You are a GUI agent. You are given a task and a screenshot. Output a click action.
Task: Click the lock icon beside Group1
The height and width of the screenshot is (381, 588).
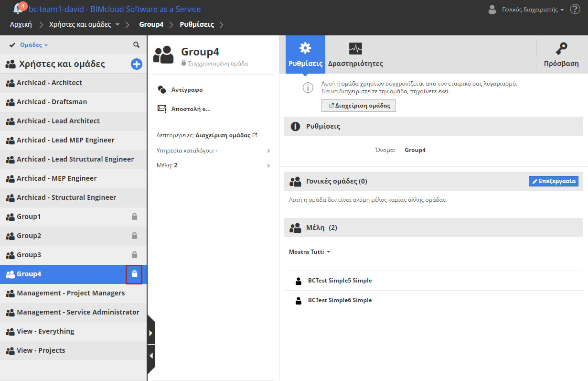point(134,217)
